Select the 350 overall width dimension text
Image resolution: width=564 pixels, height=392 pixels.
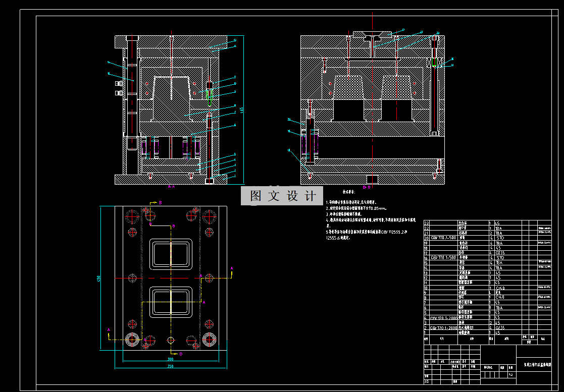point(171,366)
